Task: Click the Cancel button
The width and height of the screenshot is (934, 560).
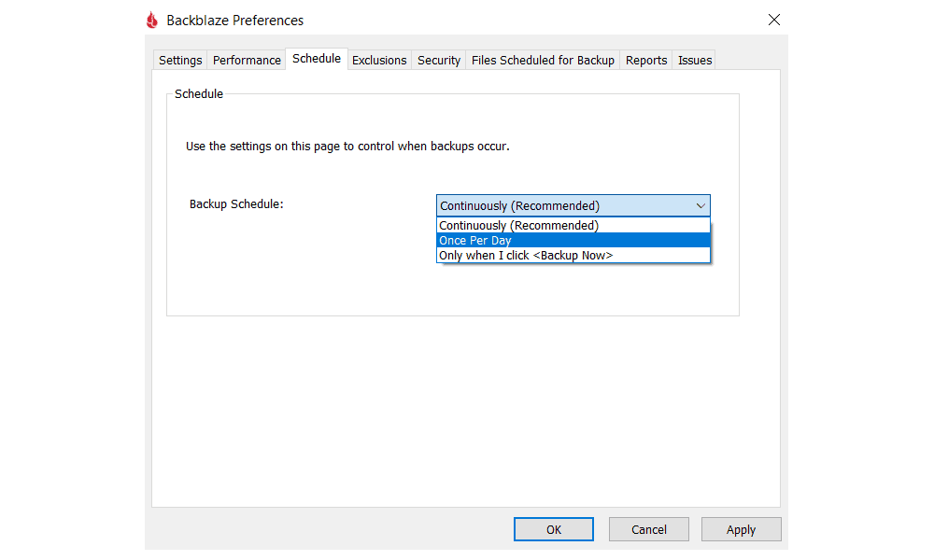Action: pos(649,529)
